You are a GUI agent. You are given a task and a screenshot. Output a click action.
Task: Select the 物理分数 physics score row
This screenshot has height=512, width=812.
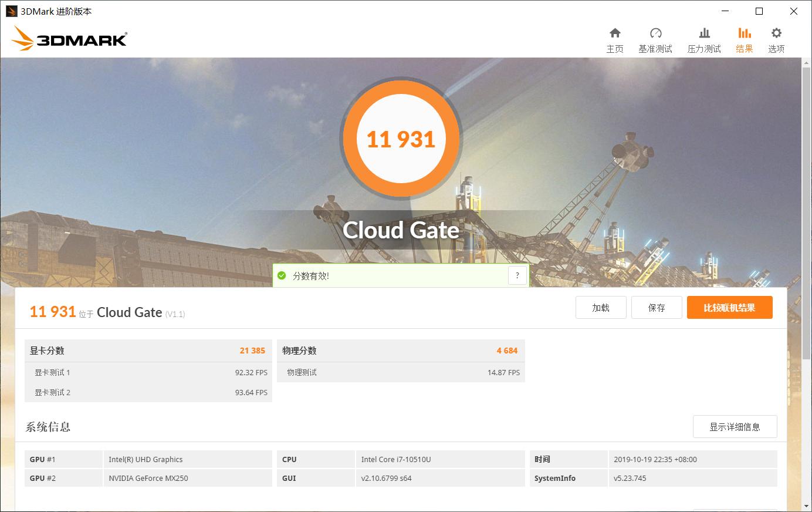click(401, 351)
